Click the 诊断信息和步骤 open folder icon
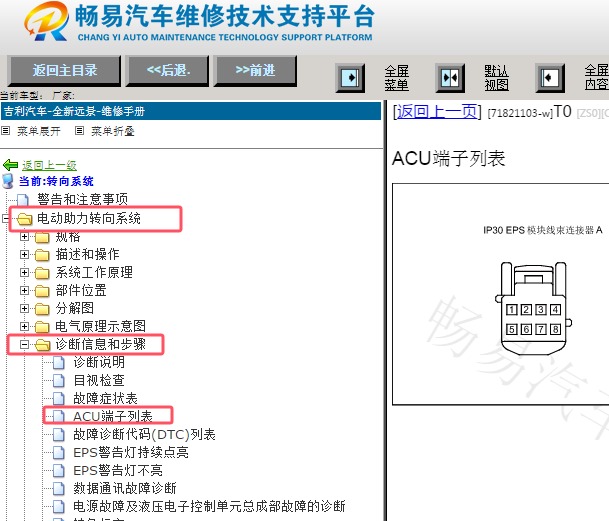This screenshot has height=521, width=609. 42,345
